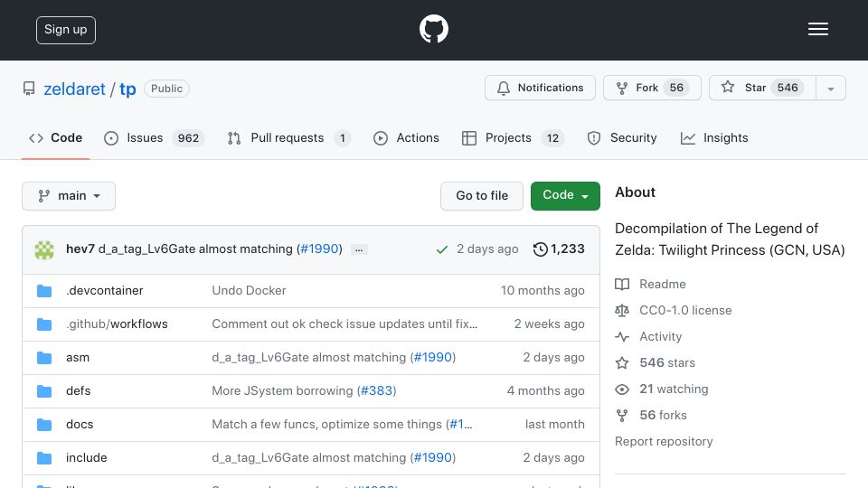The image size is (868, 488).
Task: Open the asm folder
Action: 78,358
